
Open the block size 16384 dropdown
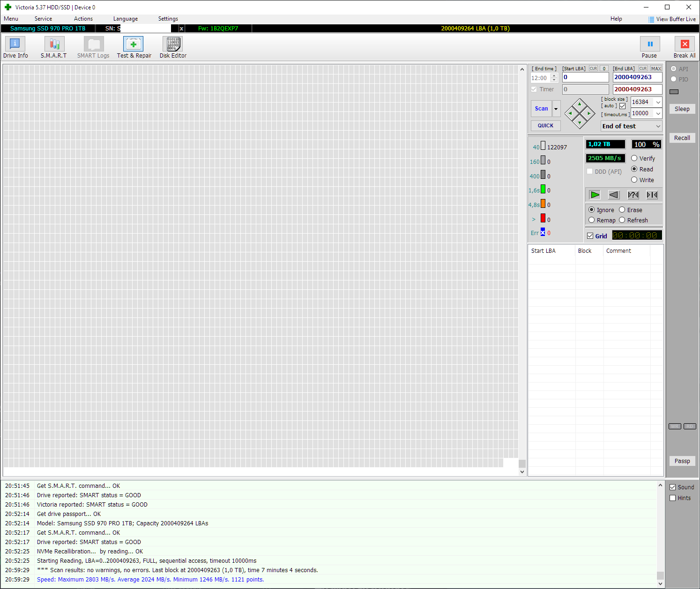click(x=658, y=102)
